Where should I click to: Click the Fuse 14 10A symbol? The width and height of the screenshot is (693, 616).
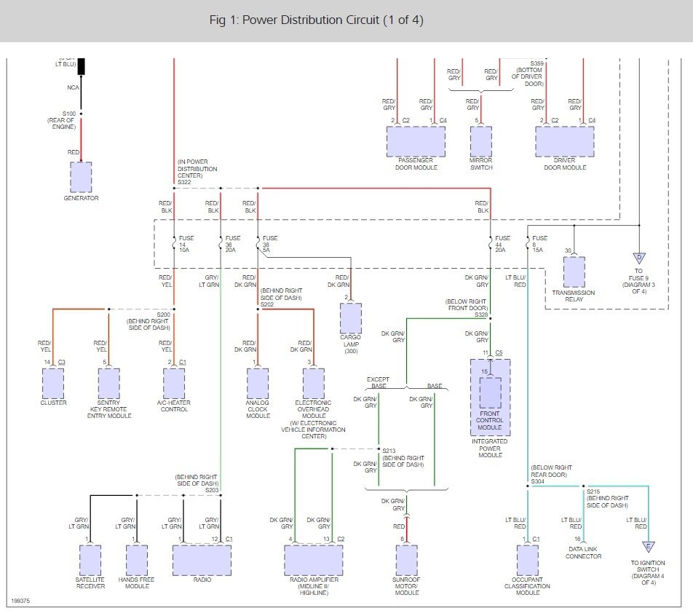174,243
